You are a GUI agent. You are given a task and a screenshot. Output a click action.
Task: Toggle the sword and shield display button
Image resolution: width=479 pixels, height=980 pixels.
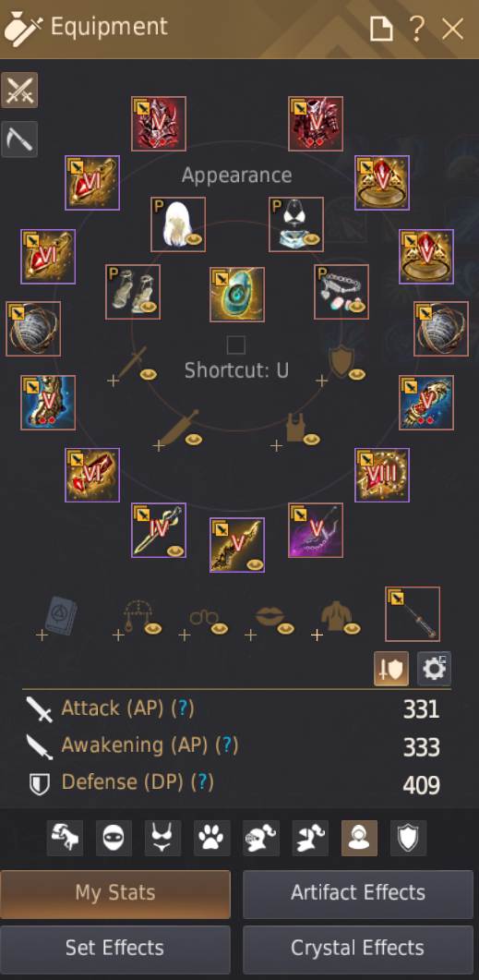click(x=391, y=669)
